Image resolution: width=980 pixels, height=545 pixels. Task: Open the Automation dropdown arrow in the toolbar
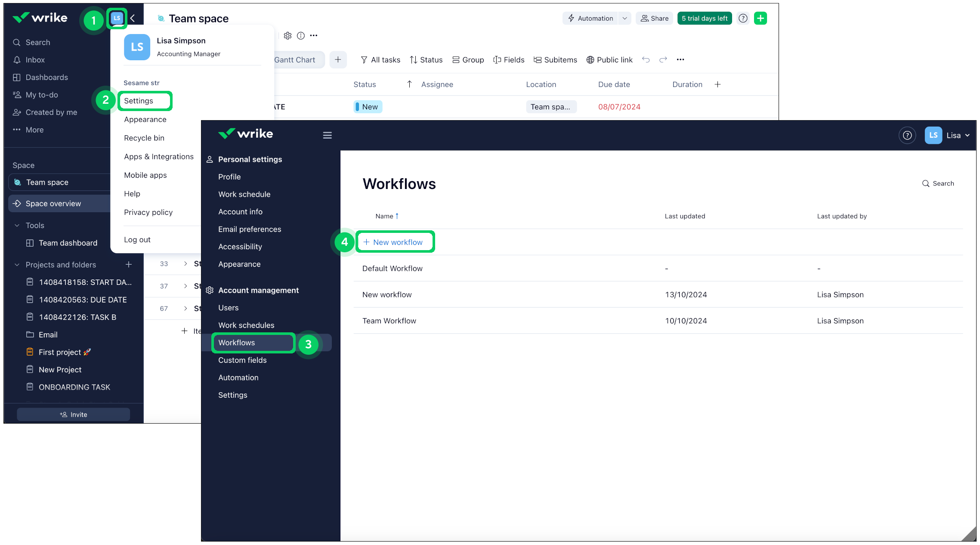624,18
